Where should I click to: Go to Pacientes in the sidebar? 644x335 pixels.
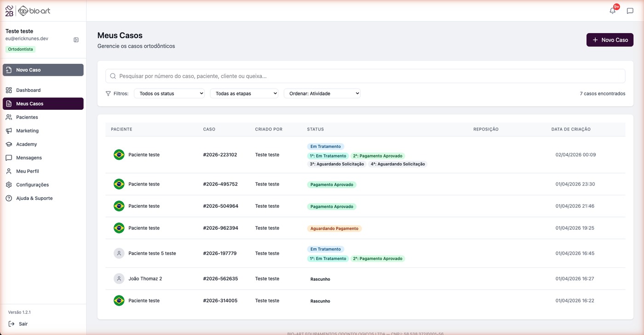pyautogui.click(x=27, y=117)
